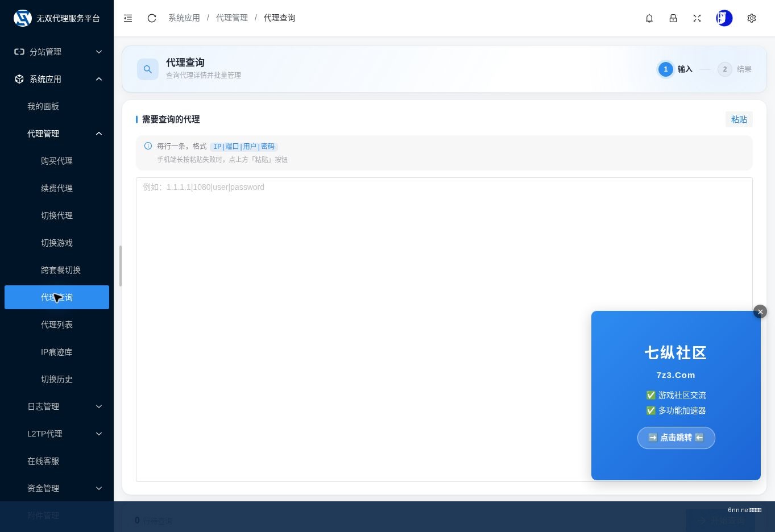The width and height of the screenshot is (775, 532).
Task: Click step 2 结果 indicator
Action: 735,69
